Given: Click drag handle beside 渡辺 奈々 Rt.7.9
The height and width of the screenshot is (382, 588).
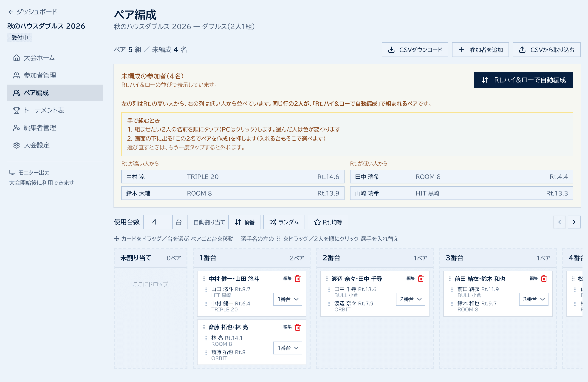Looking at the screenshot, I should [329, 304].
